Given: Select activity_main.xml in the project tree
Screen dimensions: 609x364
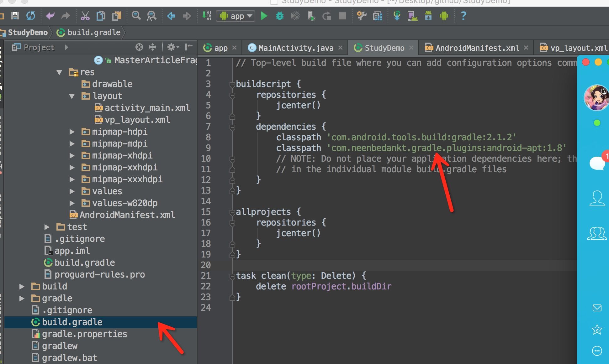Looking at the screenshot, I should 147,108.
